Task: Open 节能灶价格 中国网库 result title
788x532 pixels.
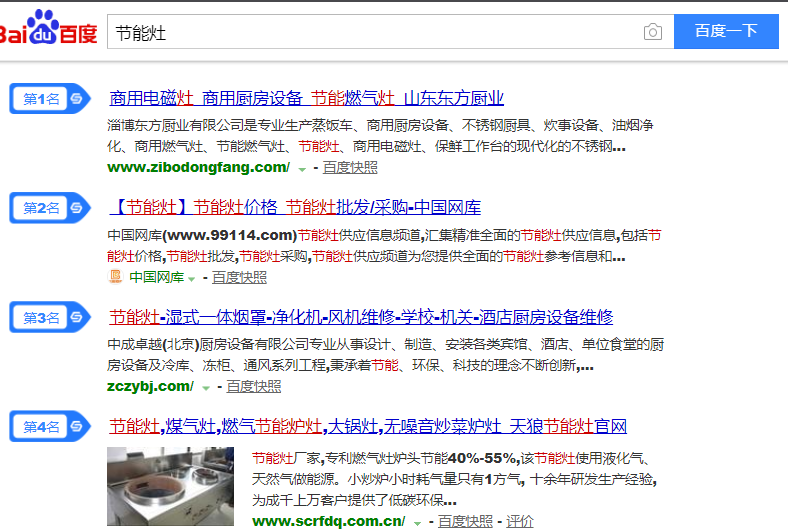Action: [294, 207]
